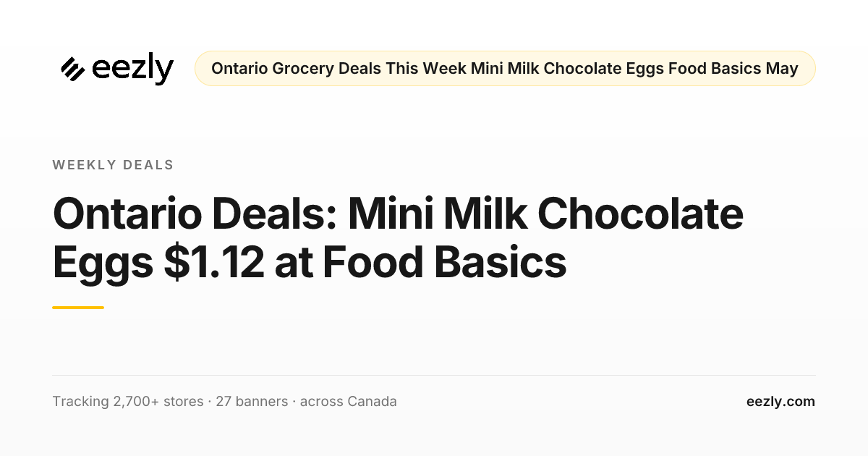Click "Food Basics" in the large headline
This screenshot has height=456, width=868.
pos(444,263)
